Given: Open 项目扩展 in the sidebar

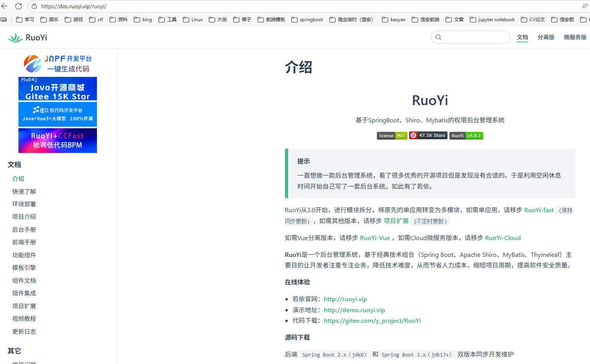Looking at the screenshot, I should point(24,306).
